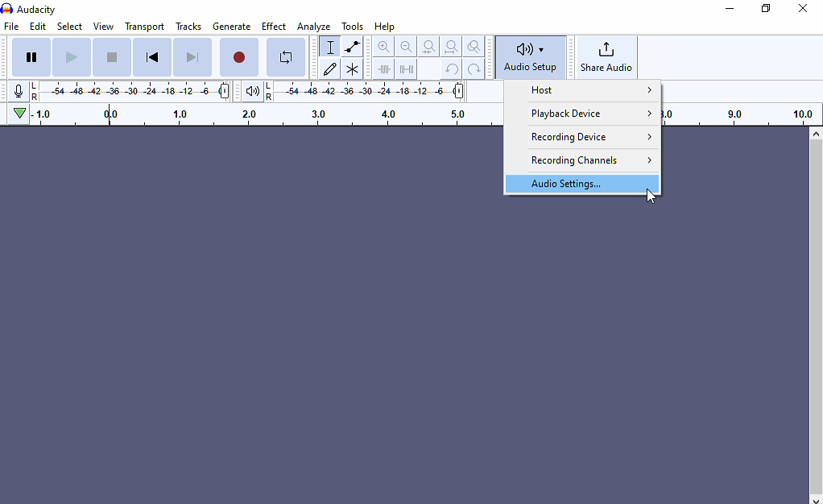Open the File menu
The height and width of the screenshot is (504, 823).
[11, 27]
